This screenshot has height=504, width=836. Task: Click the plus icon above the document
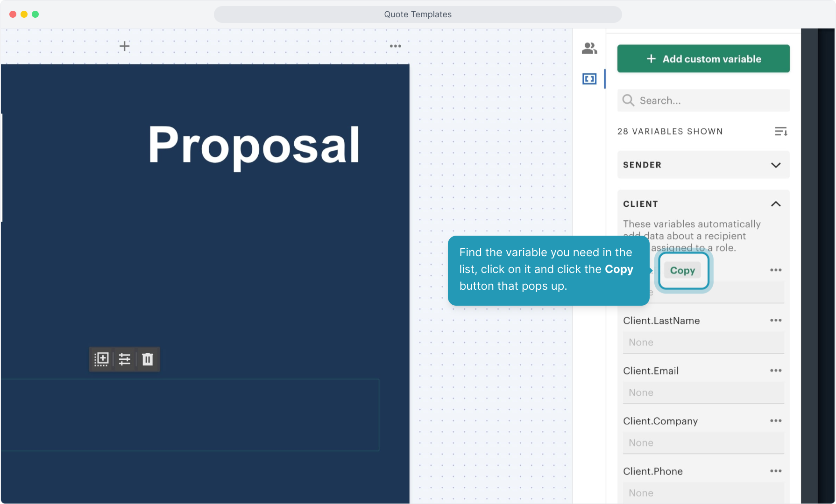tap(124, 46)
